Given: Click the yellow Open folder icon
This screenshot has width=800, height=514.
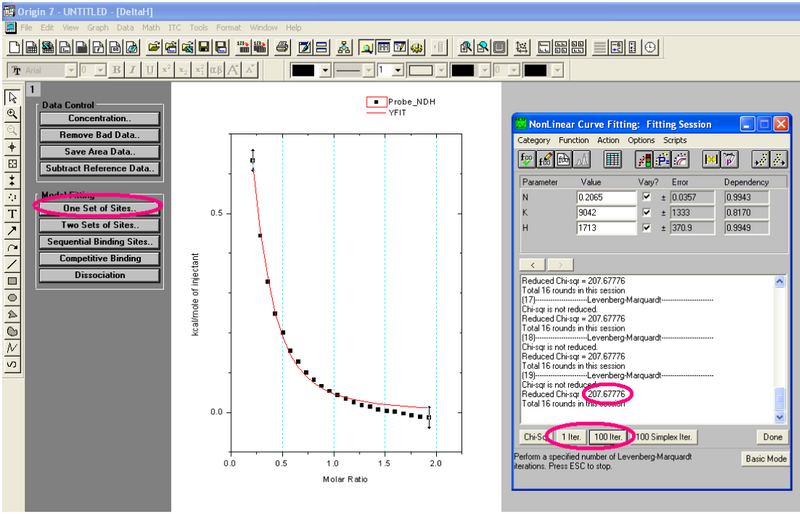Looking at the screenshot, I should (x=154, y=47).
